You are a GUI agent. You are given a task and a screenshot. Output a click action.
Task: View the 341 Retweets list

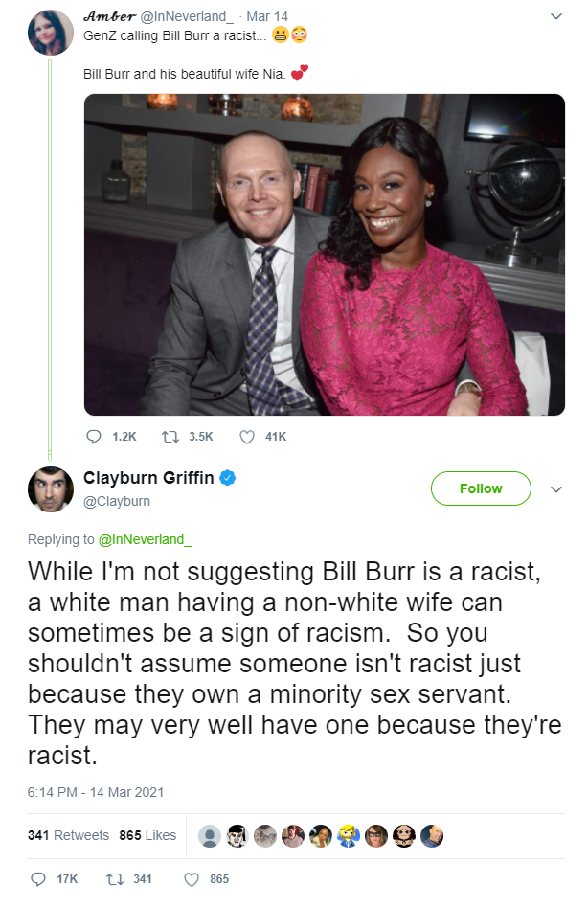click(68, 835)
